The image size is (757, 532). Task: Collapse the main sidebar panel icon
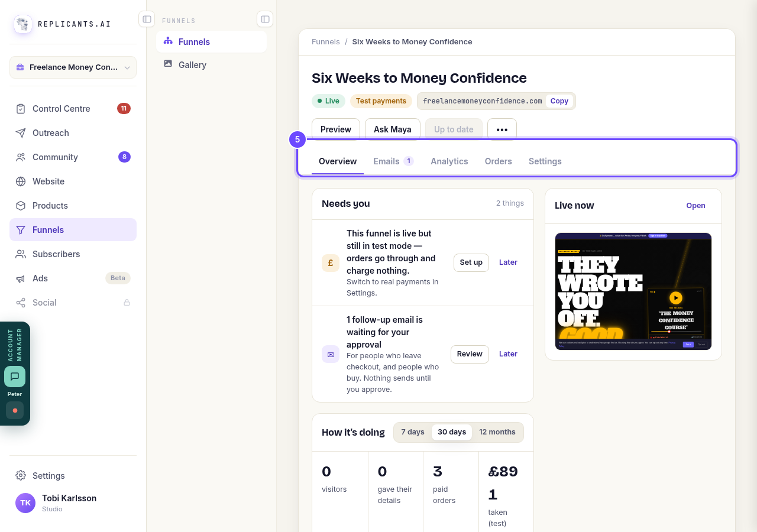point(147,19)
